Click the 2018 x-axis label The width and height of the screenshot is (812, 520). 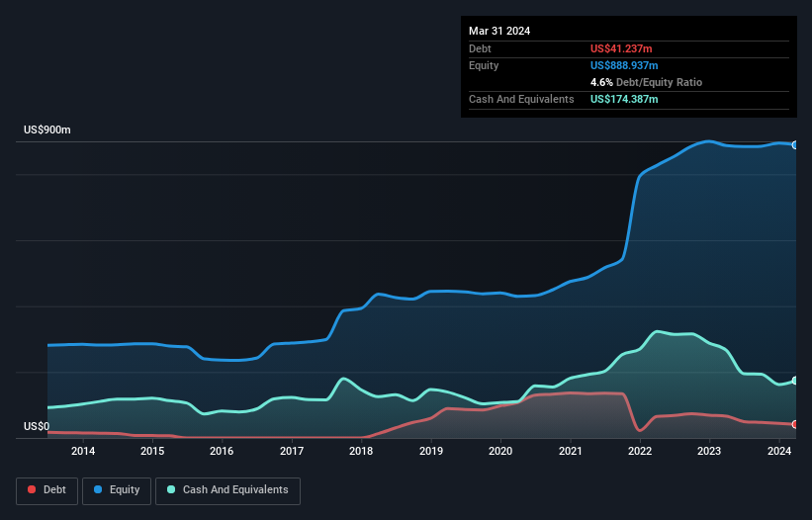[x=361, y=451]
